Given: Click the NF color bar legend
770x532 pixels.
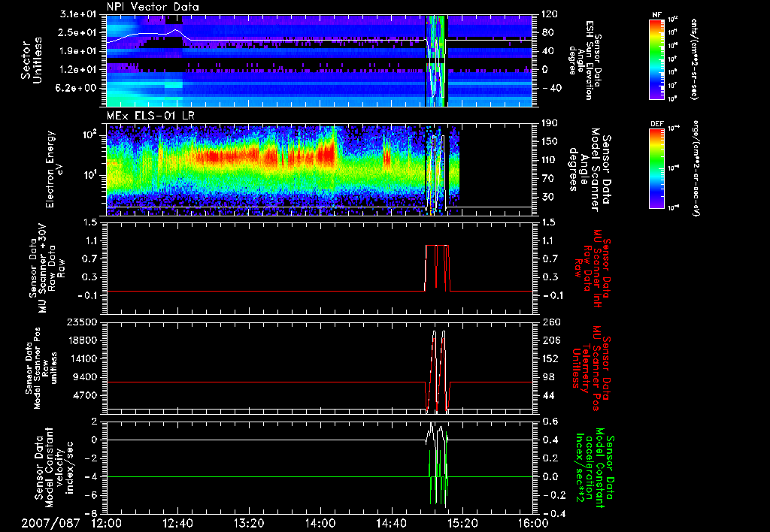Looking at the screenshot, I should (x=657, y=59).
